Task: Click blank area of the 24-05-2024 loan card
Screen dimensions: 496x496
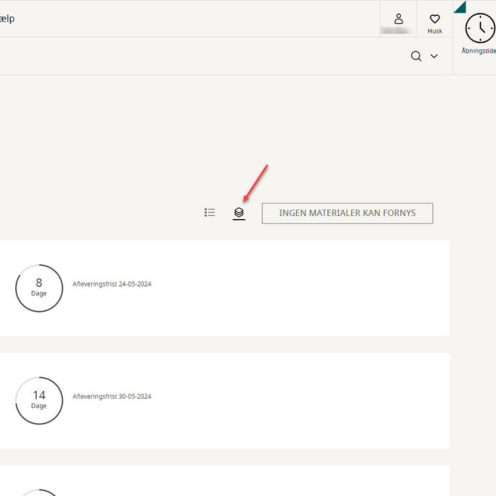Action: pyautogui.click(x=300, y=288)
